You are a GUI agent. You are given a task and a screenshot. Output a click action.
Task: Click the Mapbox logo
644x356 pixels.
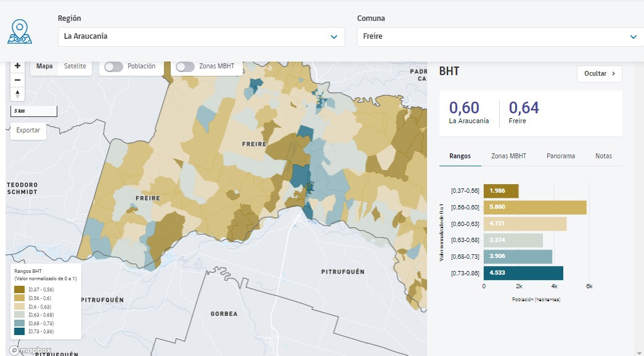30,350
